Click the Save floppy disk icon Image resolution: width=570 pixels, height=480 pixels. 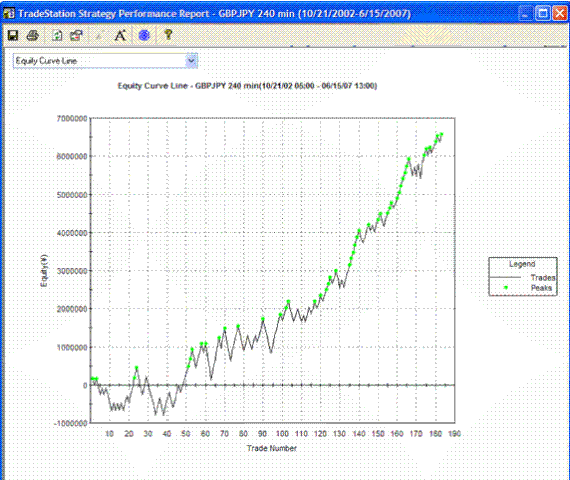coord(13,35)
